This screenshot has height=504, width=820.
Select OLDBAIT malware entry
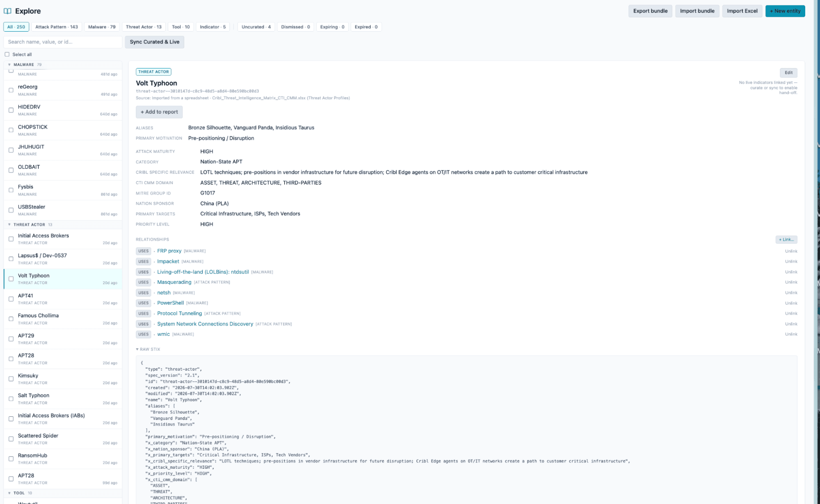63,170
